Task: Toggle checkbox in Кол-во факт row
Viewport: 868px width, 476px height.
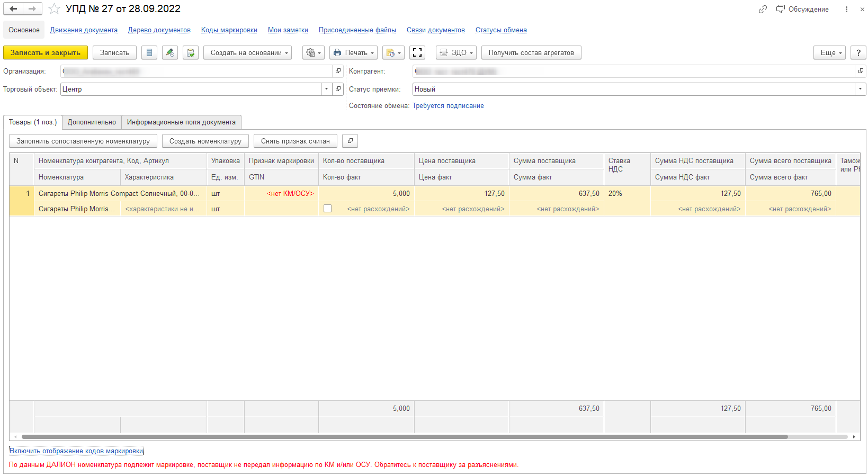Action: 328,209
